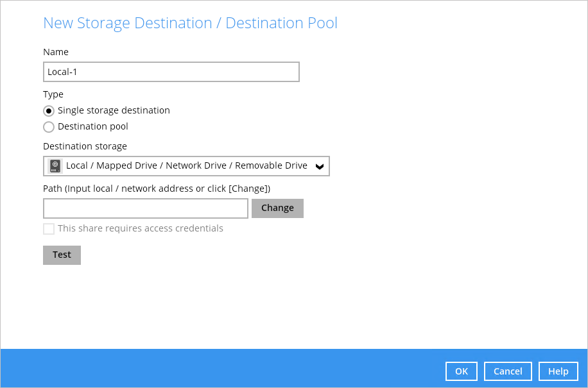The width and height of the screenshot is (588, 388).
Task: Select the Destination pool radio option
Action: pos(49,127)
